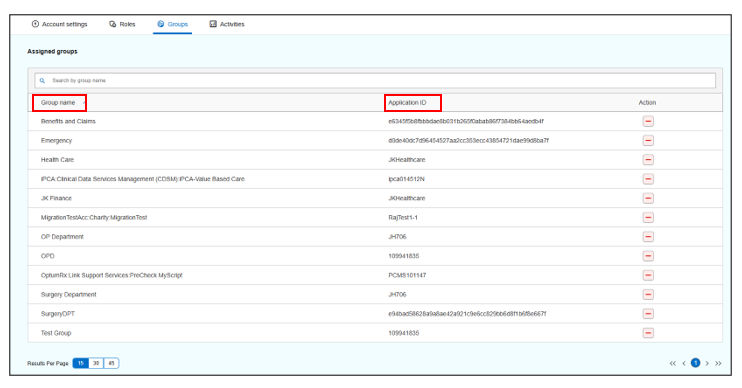Remove the MigrationTestAcc group
This screenshot has width=742, height=388.
648,218
